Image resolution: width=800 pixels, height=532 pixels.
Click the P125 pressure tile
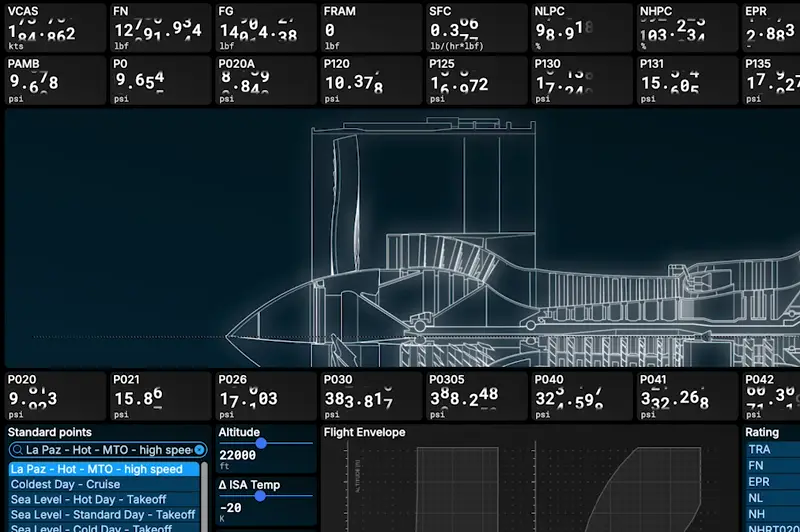(x=477, y=81)
